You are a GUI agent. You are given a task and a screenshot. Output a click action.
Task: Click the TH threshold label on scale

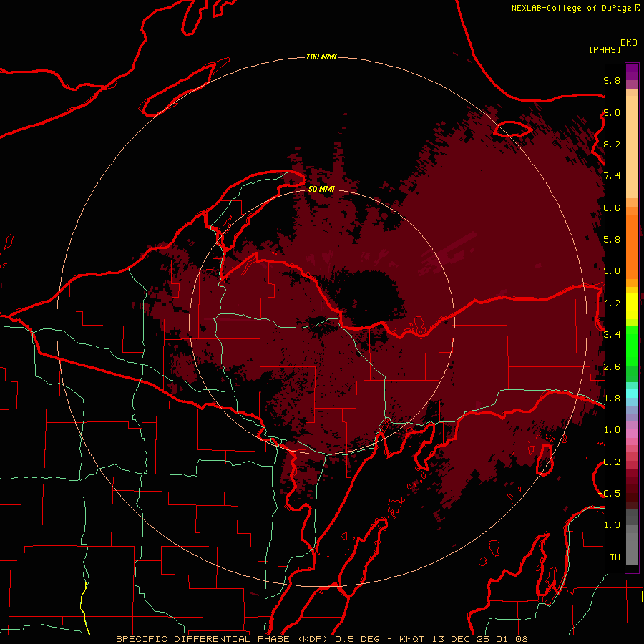[x=615, y=557]
